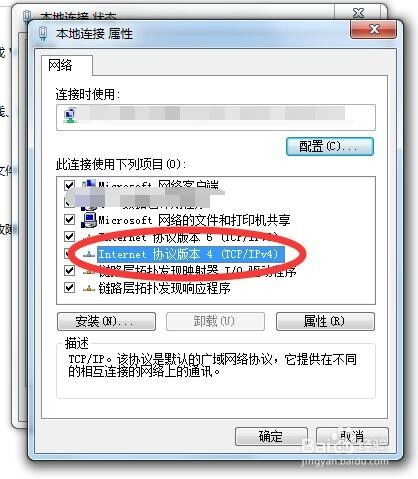This screenshot has height=479, width=418.
Task: Select Internet 协议版本 4 (TCP/IPv4) item
Action: tap(191, 254)
